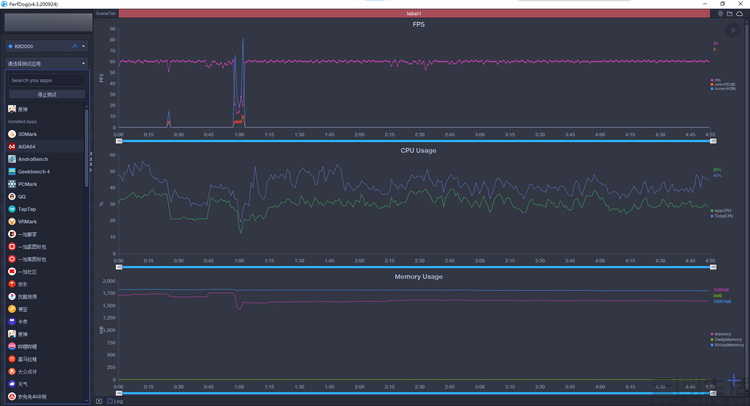This screenshot has height=406, width=750.
Task: Select the 大众点评 app
Action: [x=45, y=372]
